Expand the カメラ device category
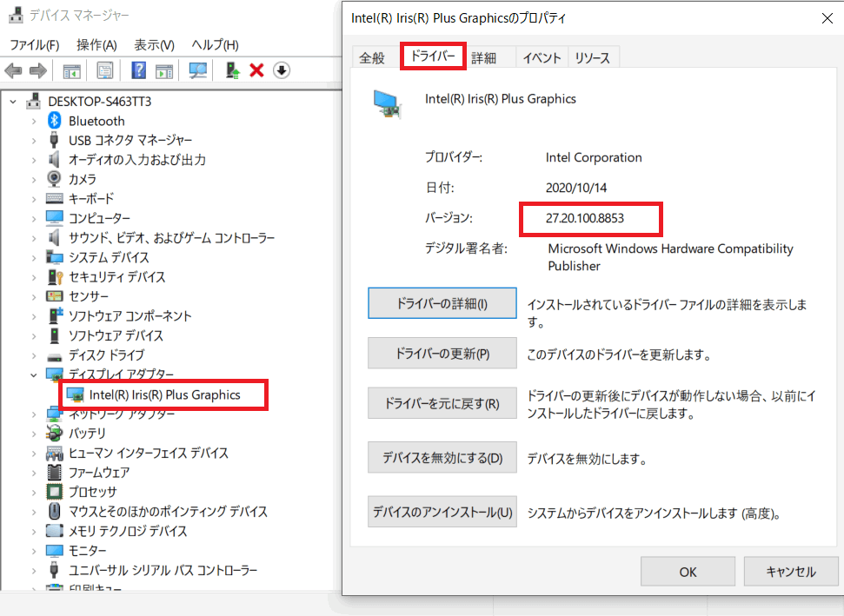The image size is (844, 616). (33, 179)
